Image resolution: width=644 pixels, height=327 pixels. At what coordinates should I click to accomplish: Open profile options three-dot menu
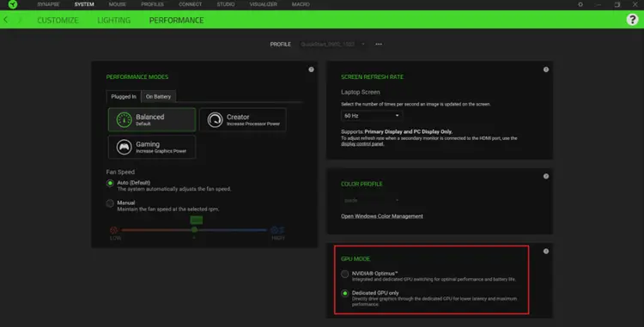pos(379,44)
